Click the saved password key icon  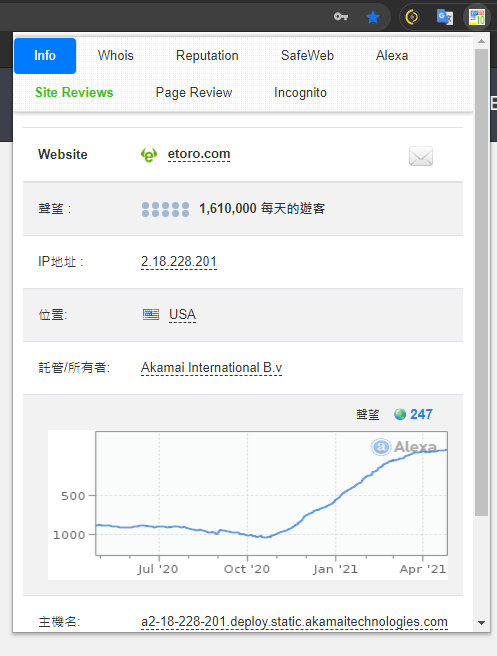click(341, 17)
